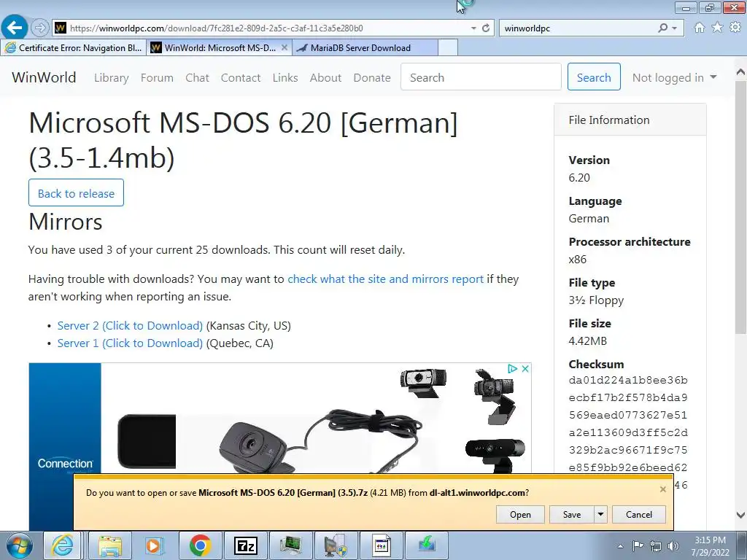Open Links in the WinWorld navbar

tap(285, 77)
